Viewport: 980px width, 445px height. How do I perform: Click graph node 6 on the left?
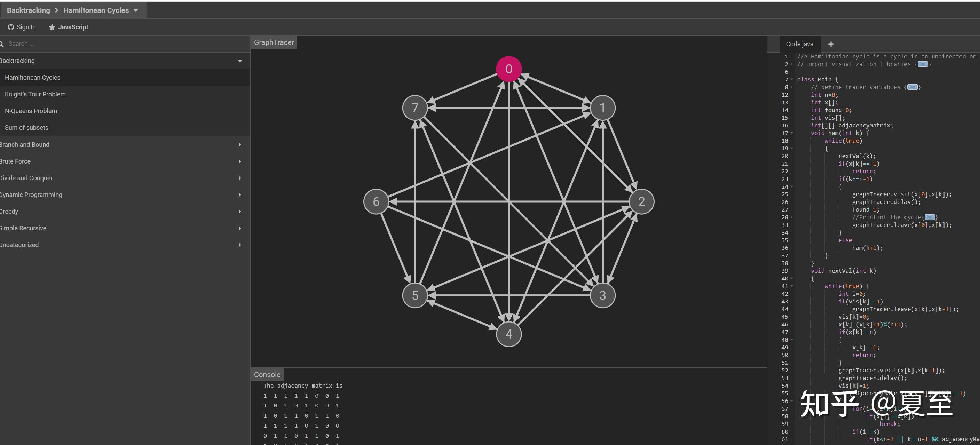pyautogui.click(x=376, y=201)
